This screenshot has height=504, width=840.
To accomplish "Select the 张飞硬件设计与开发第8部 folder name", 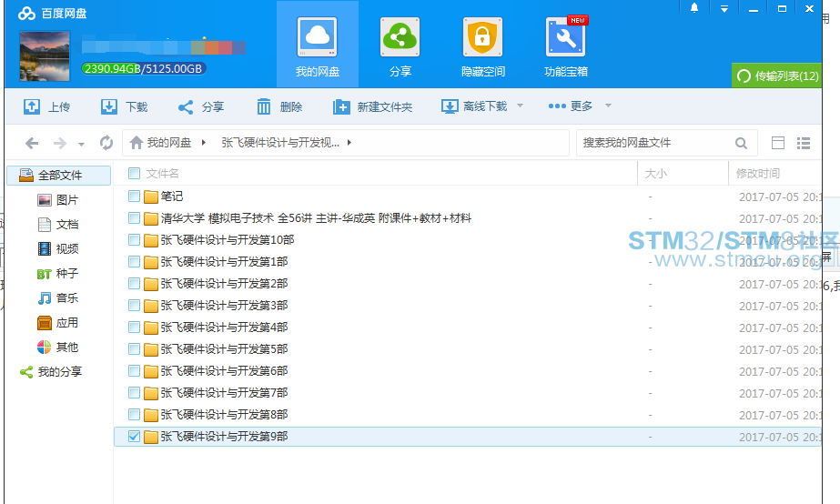I will point(225,415).
